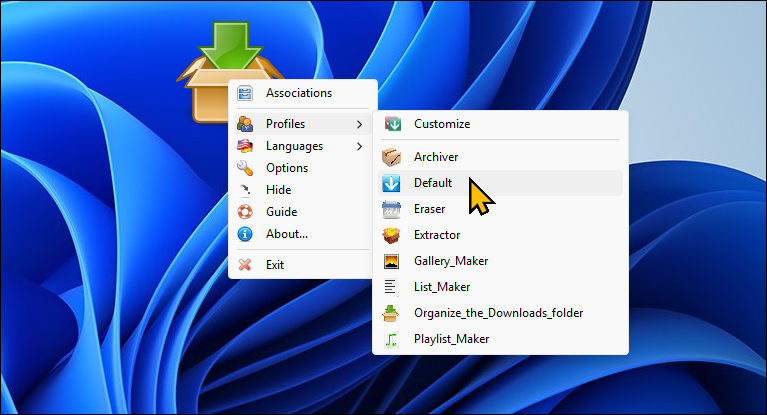Open the Languages menu entry
Image resolution: width=767 pixels, height=415 pixels.
(294, 146)
